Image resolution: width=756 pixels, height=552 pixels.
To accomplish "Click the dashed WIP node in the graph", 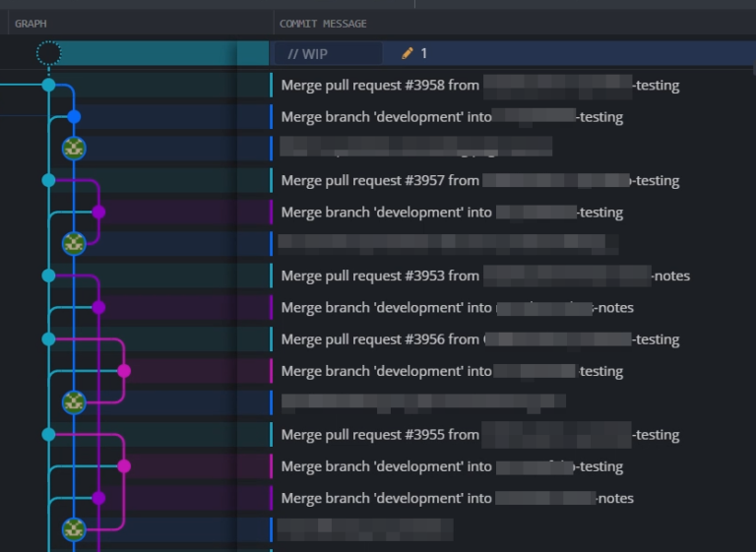I will tap(48, 53).
